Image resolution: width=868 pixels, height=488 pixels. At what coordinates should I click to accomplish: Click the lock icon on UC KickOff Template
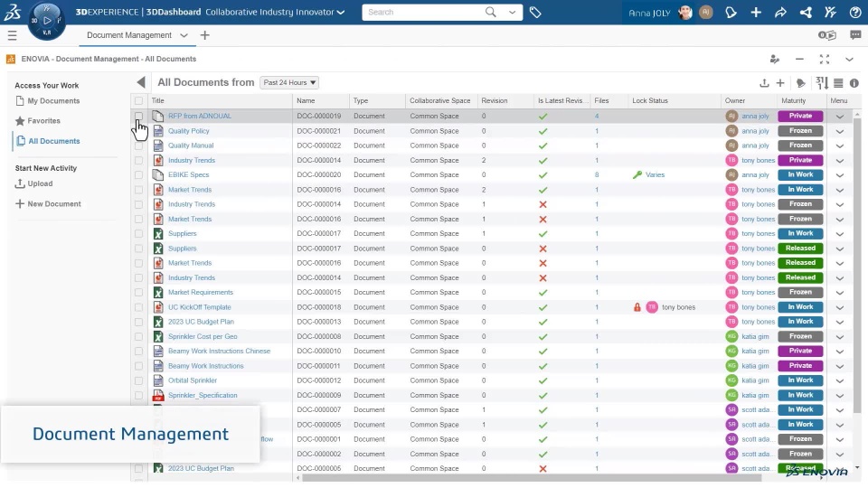coord(637,307)
